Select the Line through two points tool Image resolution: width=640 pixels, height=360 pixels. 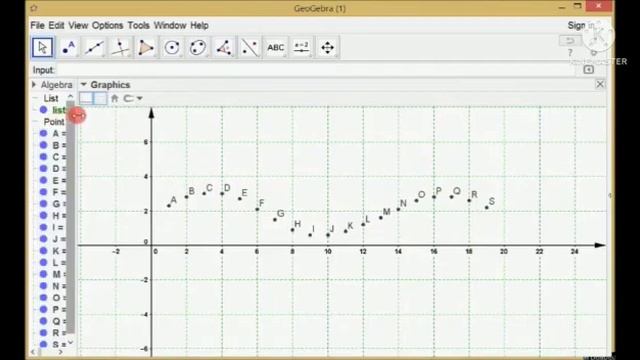point(94,47)
